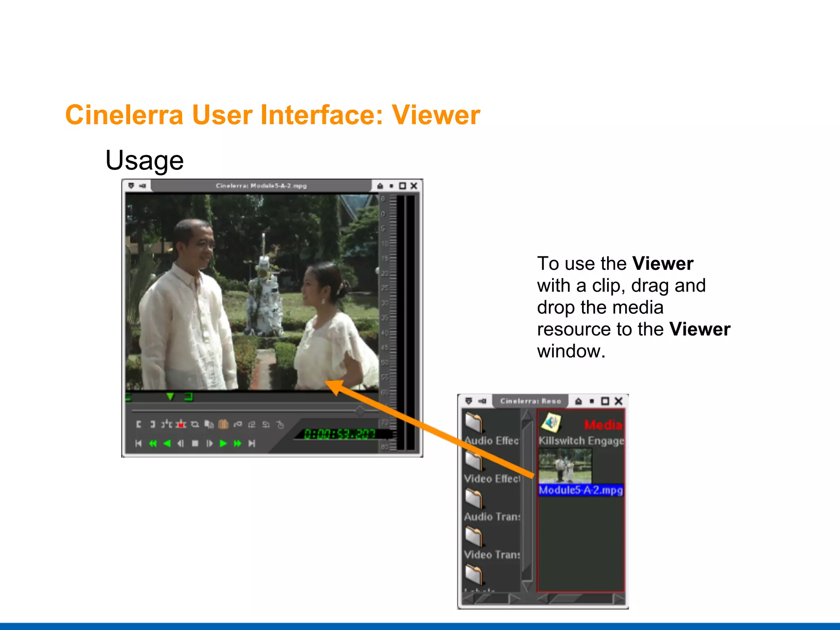Click the shade-up icon in Resources title bar
This screenshot has width=840, height=630.
point(578,401)
